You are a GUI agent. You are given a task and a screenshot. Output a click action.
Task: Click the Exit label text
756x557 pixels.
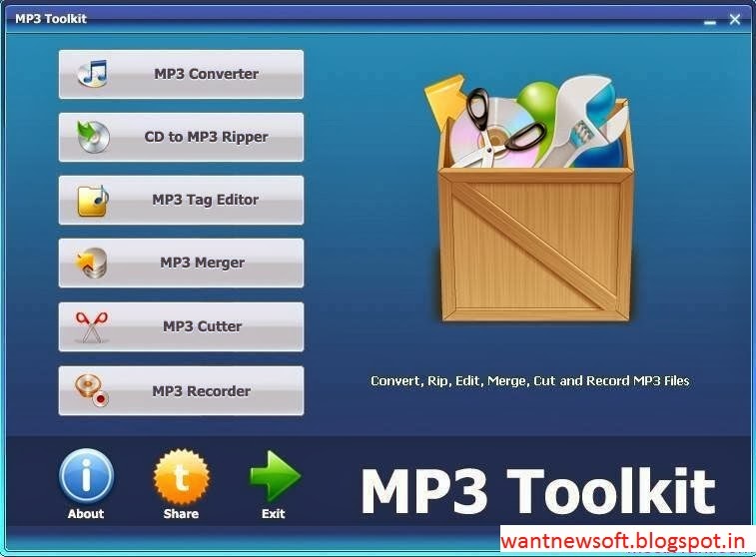point(274,514)
